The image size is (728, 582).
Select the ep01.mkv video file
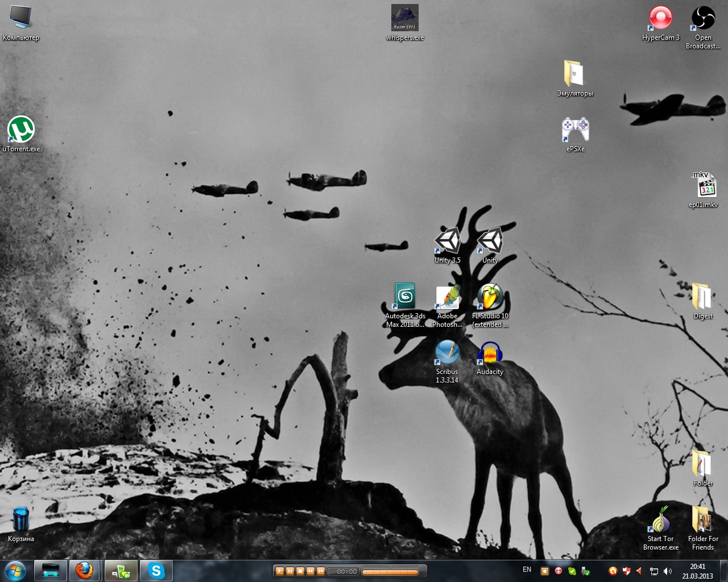[x=703, y=186]
